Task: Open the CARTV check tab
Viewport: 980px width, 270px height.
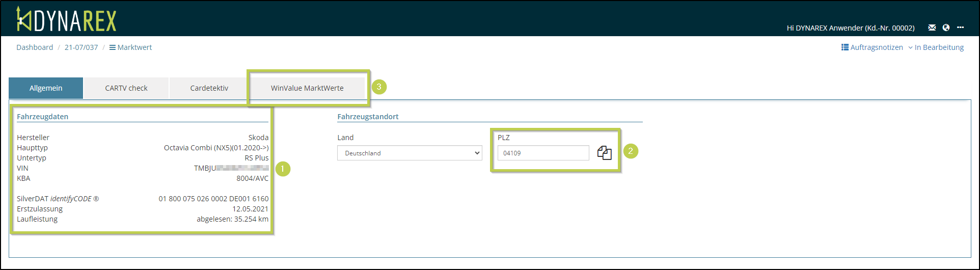Action: coord(126,88)
